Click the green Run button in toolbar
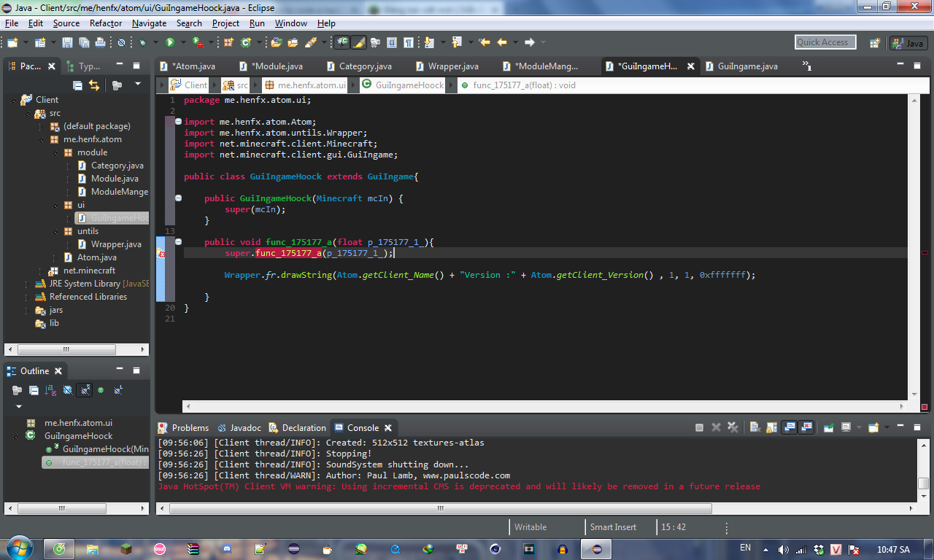 tap(170, 42)
